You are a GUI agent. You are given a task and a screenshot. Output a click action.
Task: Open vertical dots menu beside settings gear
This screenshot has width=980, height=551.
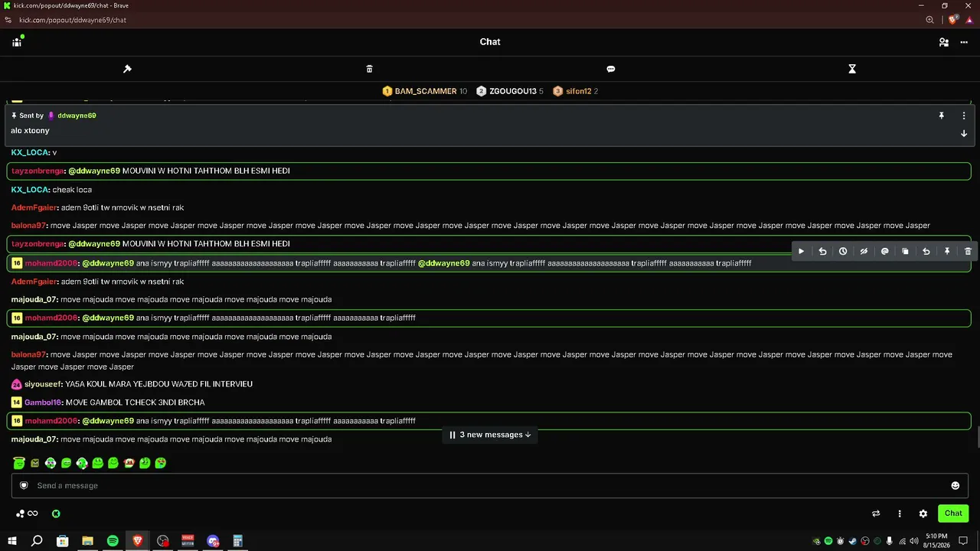tap(900, 514)
